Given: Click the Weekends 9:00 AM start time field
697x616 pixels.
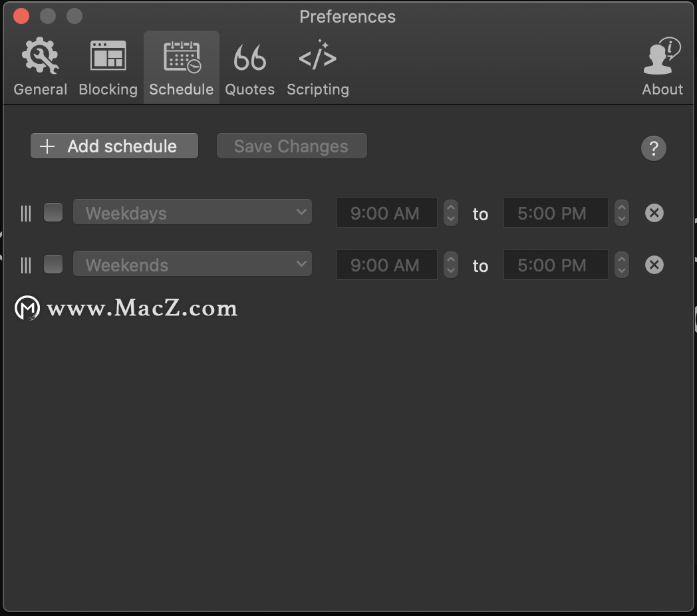Looking at the screenshot, I should pyautogui.click(x=386, y=265).
